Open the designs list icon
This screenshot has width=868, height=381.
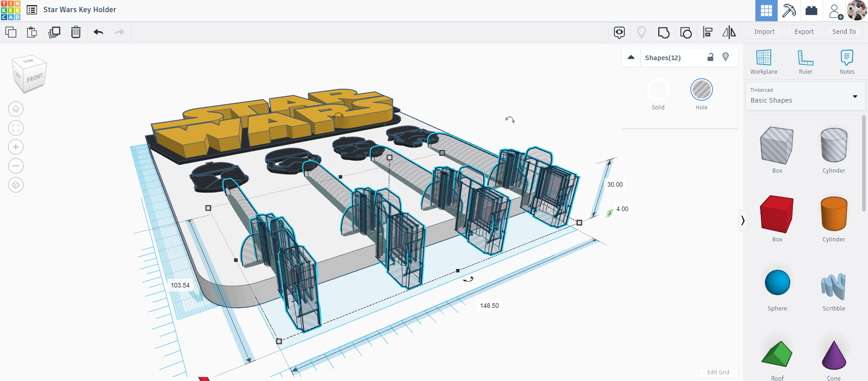click(x=32, y=10)
